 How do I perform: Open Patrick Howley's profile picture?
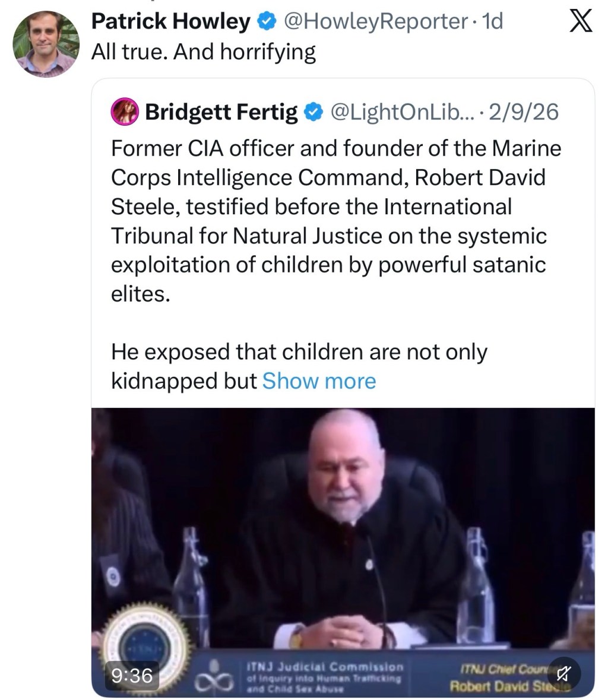pyautogui.click(x=46, y=38)
